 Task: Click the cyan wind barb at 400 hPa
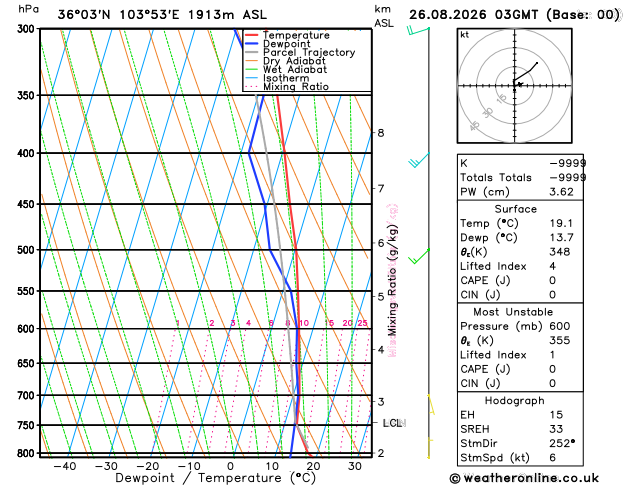tap(419, 160)
